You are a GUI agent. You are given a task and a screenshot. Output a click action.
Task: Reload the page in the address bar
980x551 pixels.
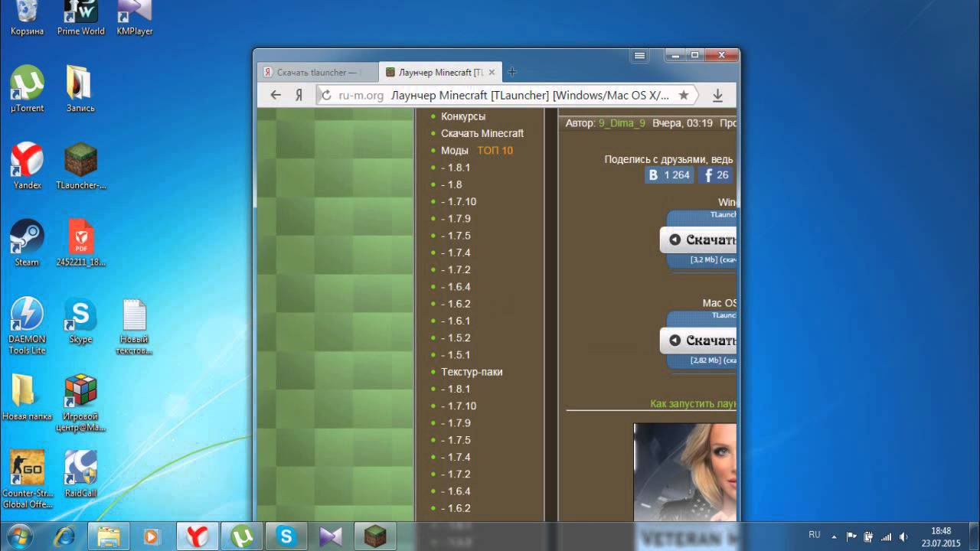click(x=326, y=96)
